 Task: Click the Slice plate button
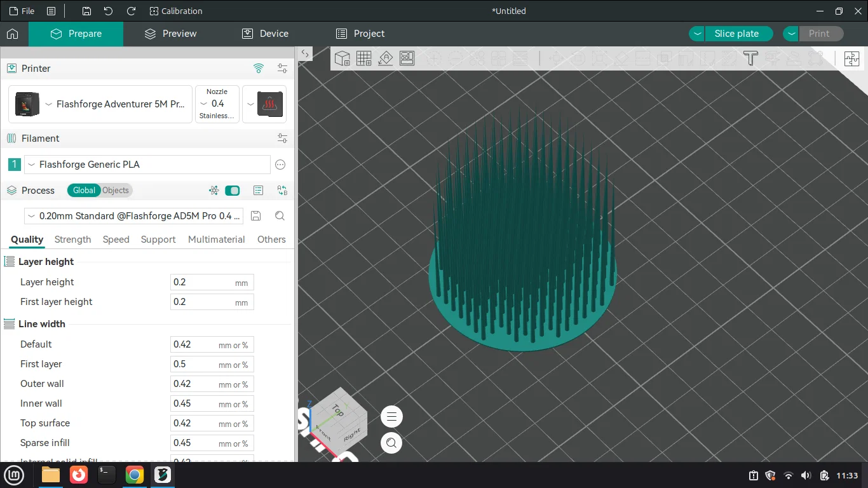click(736, 34)
